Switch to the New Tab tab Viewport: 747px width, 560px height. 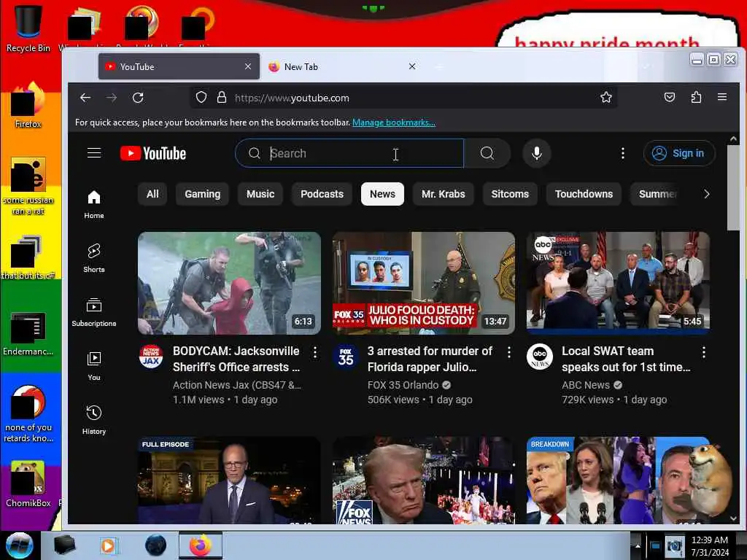[342, 66]
